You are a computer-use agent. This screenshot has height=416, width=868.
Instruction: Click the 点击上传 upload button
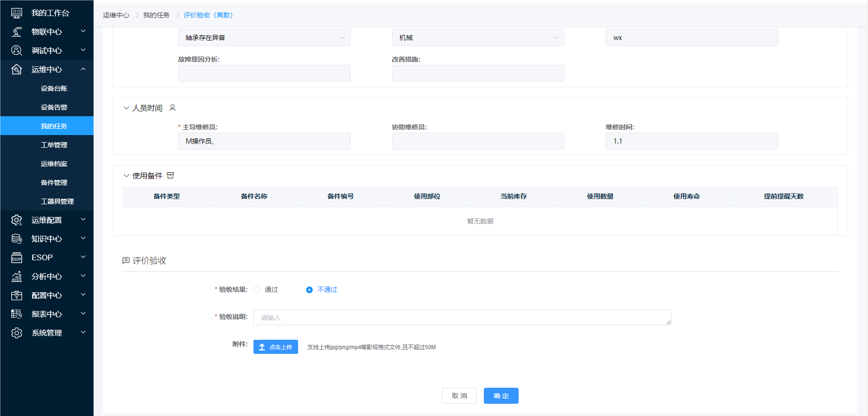(276, 347)
